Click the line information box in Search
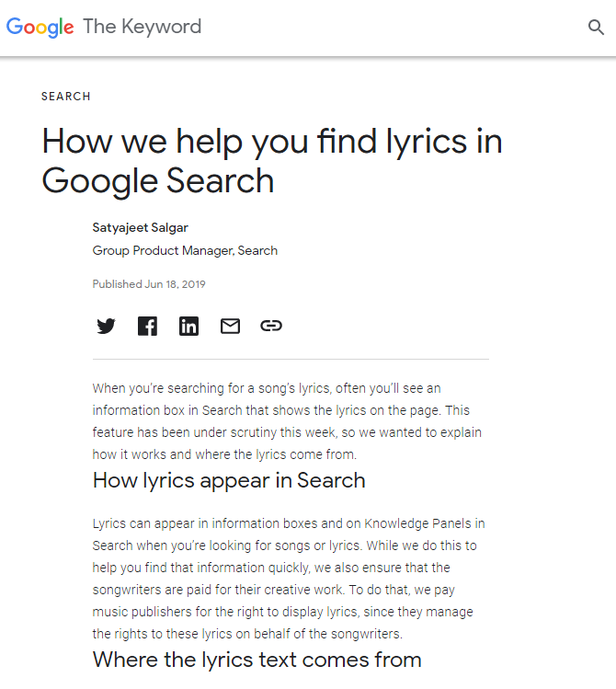 click(281, 410)
